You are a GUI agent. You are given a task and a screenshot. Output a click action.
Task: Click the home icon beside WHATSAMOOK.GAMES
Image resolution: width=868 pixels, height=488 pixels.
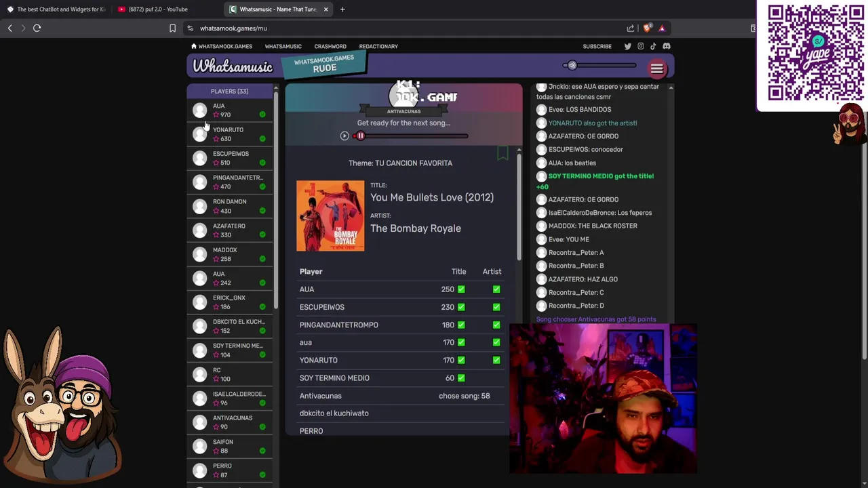point(193,46)
